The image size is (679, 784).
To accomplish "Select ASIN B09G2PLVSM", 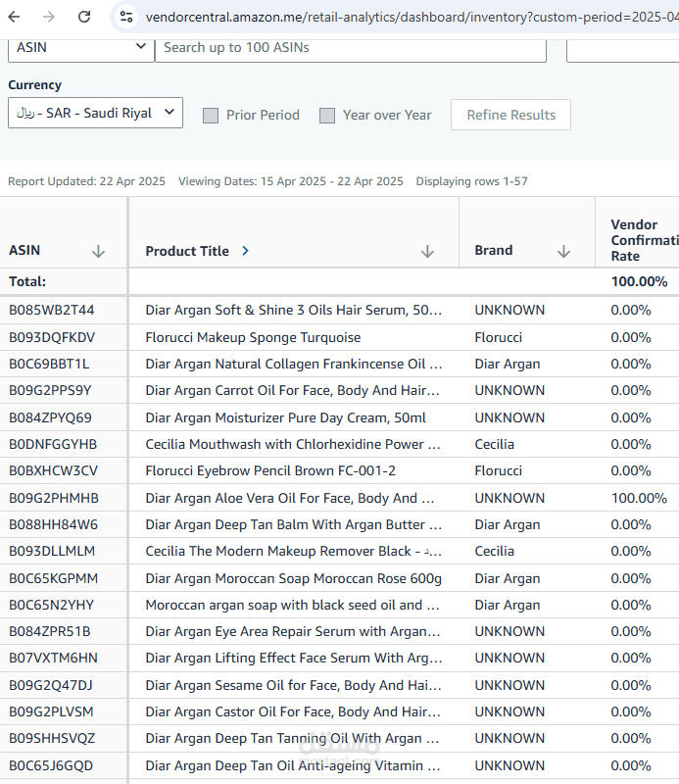I will click(51, 712).
